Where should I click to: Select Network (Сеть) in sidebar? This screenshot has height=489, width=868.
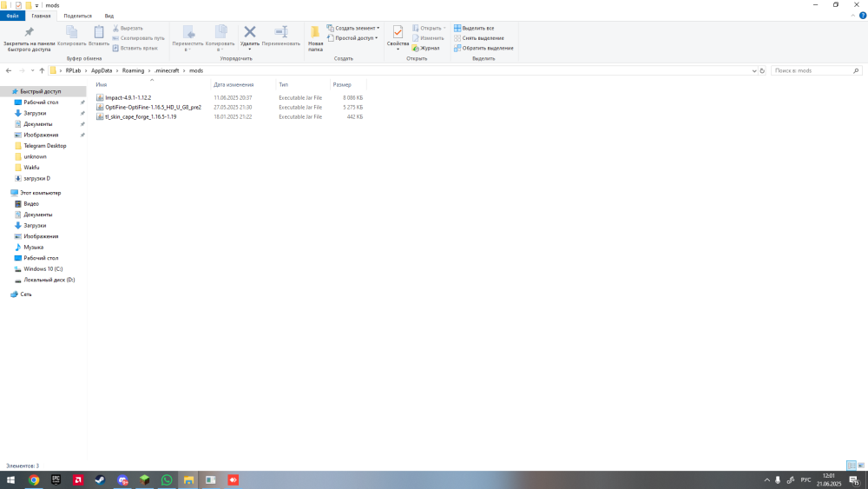(25, 294)
